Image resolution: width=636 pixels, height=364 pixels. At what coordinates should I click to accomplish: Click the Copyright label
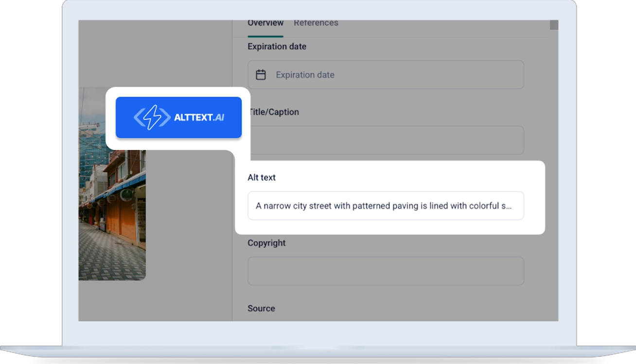click(x=266, y=243)
